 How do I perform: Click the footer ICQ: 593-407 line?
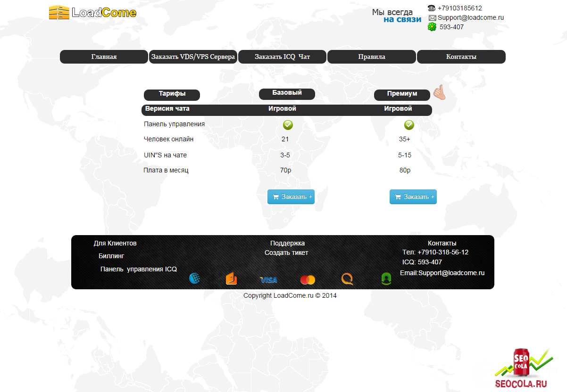[422, 262]
